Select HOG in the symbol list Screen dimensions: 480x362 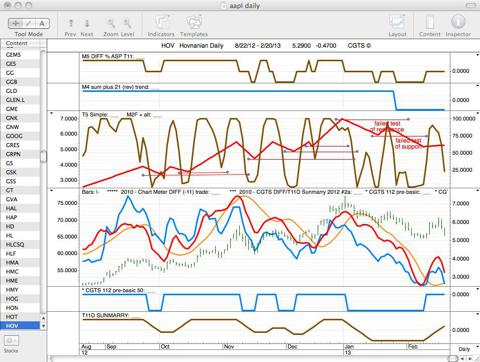[20, 299]
